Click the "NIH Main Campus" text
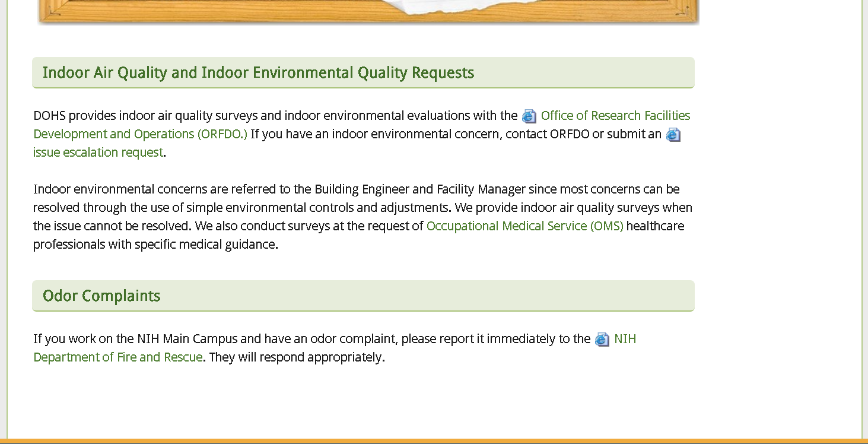The height and width of the screenshot is (444, 868). (187, 339)
